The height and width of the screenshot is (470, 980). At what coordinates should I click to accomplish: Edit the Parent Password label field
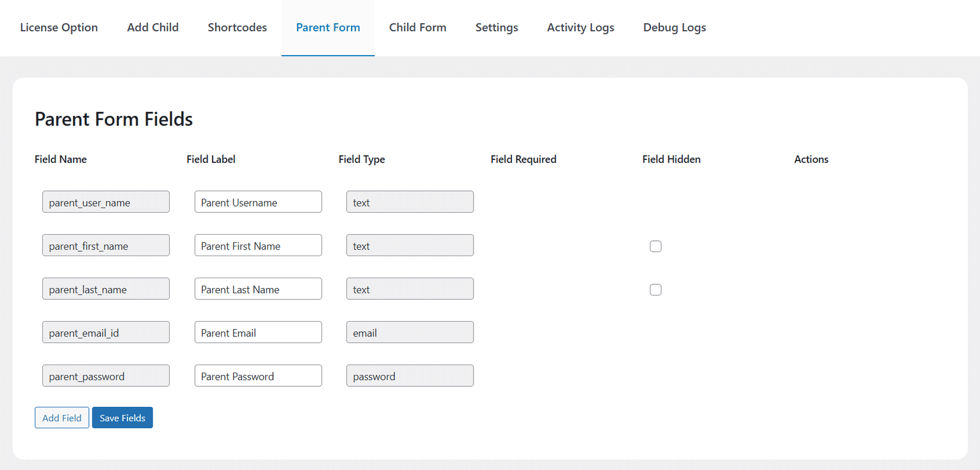click(258, 376)
